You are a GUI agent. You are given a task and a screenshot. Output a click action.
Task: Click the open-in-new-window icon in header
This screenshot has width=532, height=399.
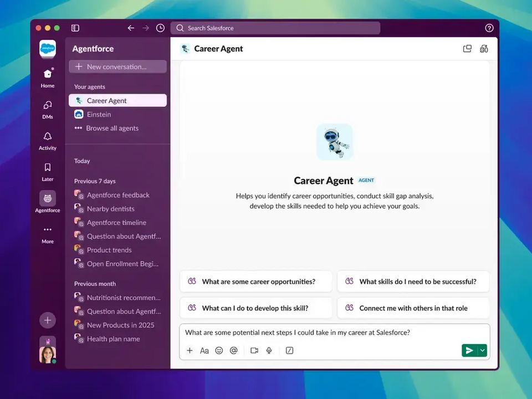[467, 49]
